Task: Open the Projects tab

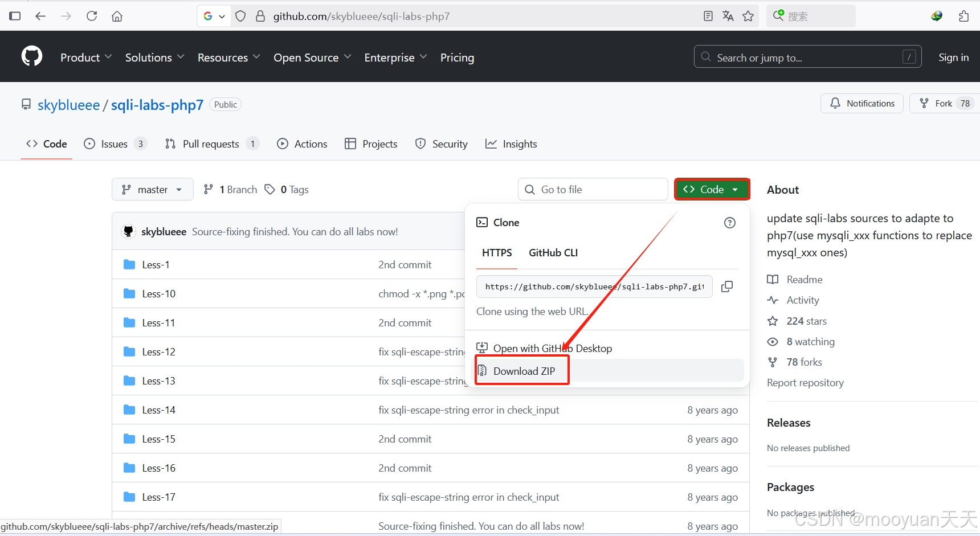Action: [371, 144]
